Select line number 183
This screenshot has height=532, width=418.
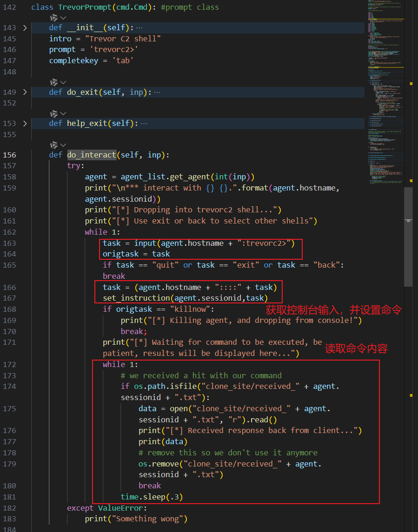click(x=9, y=519)
